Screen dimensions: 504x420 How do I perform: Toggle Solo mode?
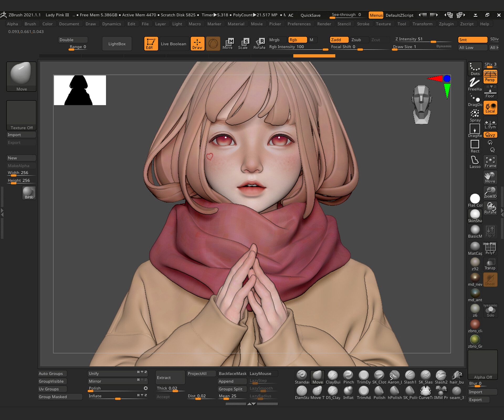tap(490, 311)
